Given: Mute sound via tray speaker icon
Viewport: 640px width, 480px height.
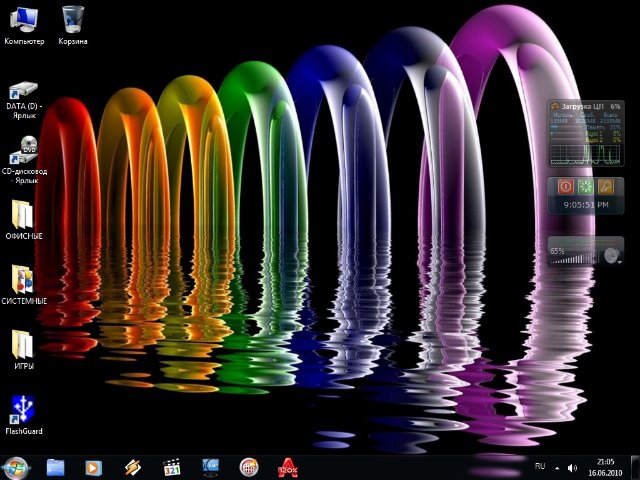Looking at the screenshot, I should coord(573,467).
